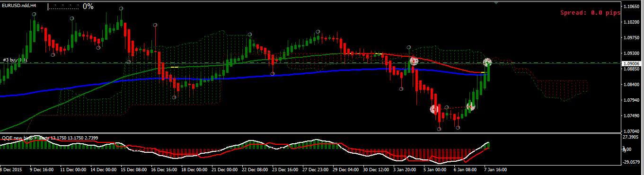Click the 3 Jan 20:00 time label
The image size is (644, 175).
(406, 169)
